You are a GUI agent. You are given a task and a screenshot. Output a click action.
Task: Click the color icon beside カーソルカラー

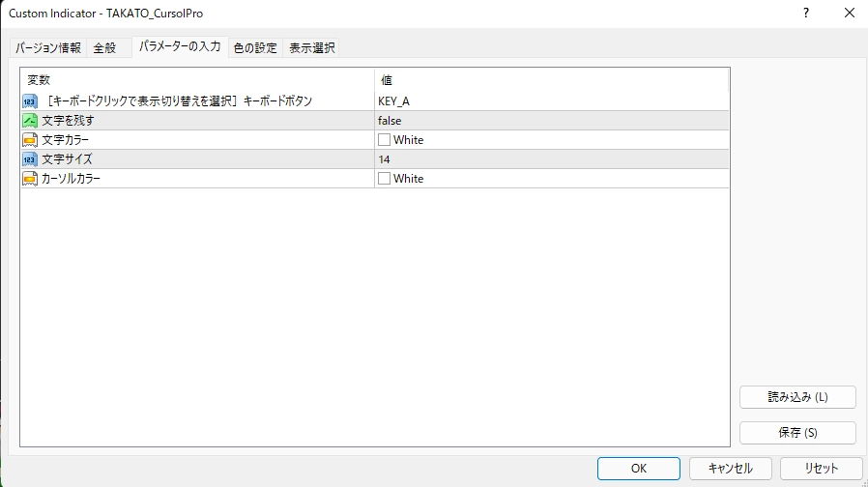point(29,178)
